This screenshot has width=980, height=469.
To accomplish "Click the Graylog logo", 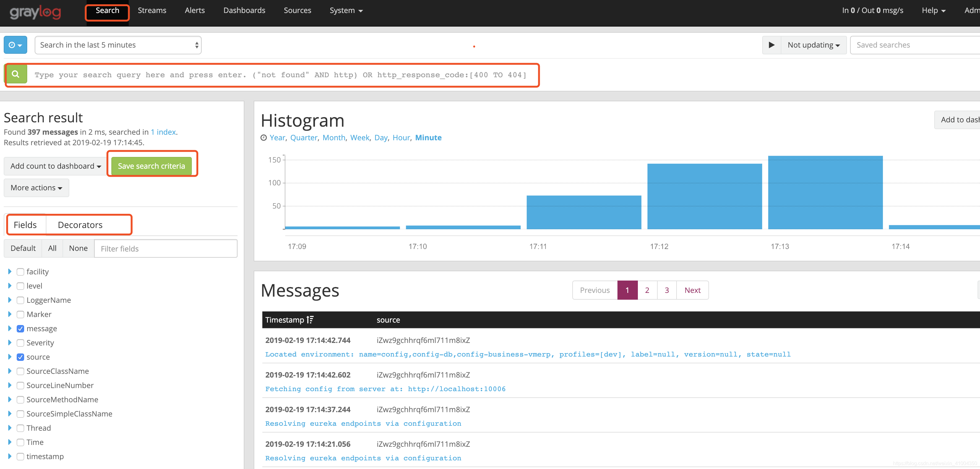I will (35, 12).
